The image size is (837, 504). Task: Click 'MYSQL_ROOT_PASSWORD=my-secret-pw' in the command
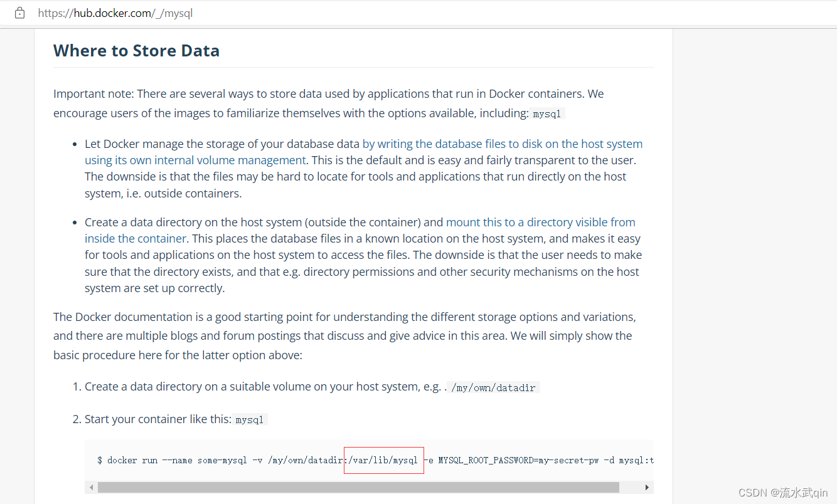518,460
